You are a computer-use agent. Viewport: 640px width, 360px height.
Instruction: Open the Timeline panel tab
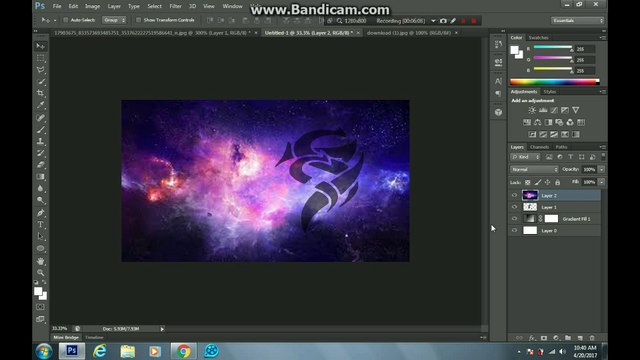pos(94,338)
